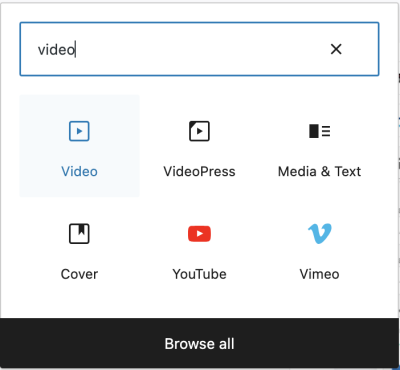Focus the block search input containing video
This screenshot has width=400, height=370.
[199, 49]
